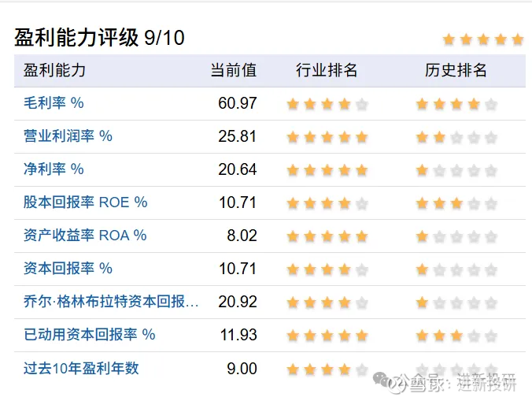Select the 净利率 % row link

54,169
